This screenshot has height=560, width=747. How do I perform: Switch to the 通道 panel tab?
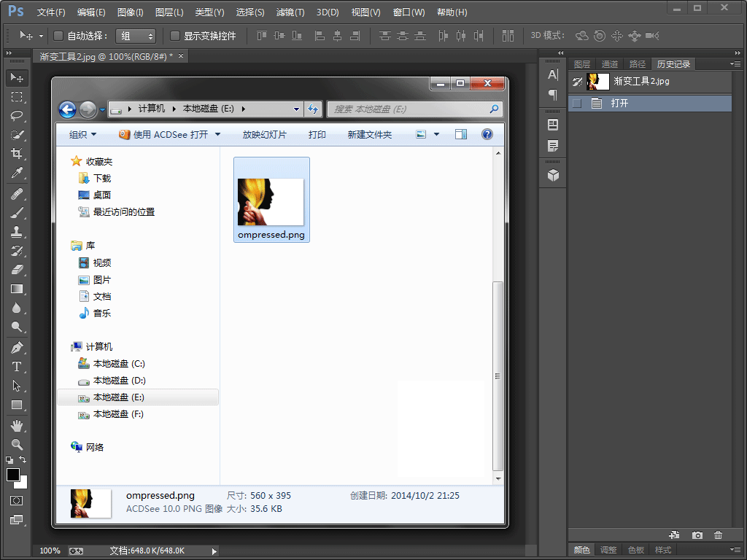pos(609,64)
